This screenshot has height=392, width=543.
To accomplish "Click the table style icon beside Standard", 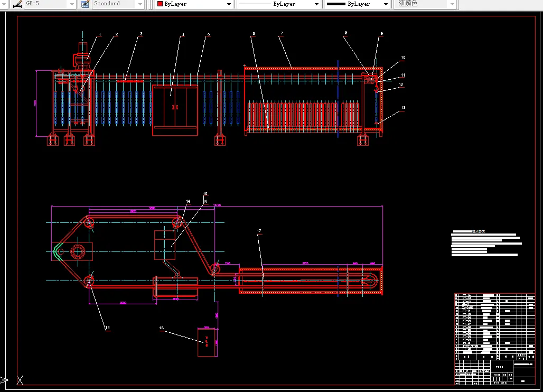I will pyautogui.click(x=85, y=4).
